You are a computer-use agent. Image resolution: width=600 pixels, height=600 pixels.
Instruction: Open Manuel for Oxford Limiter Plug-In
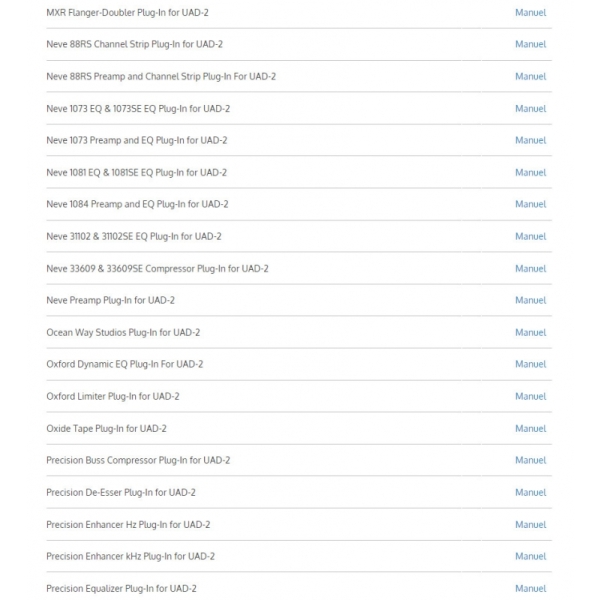[530, 396]
